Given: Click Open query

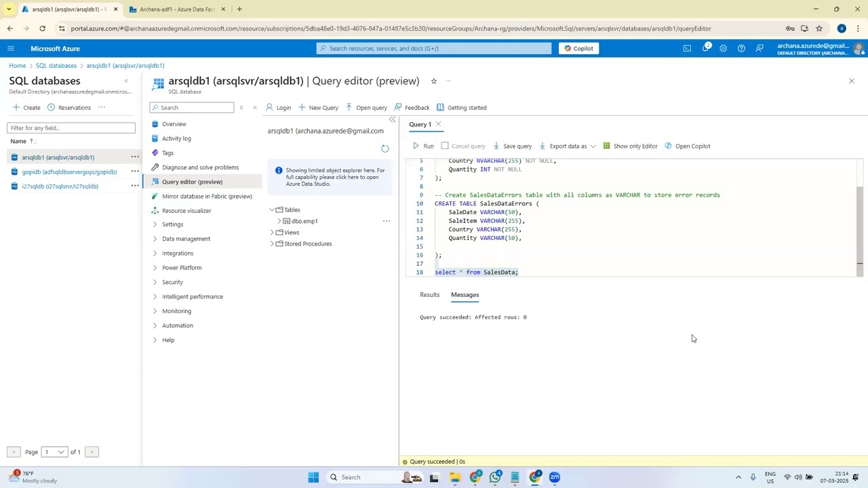Looking at the screenshot, I should [x=366, y=107].
